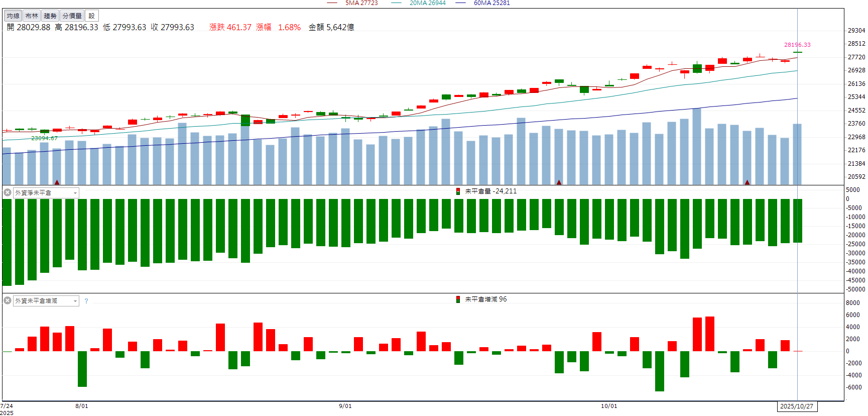Viewport: 868px width, 416px height.
Task: Open the 外資未平倉增減 indicator dropdown
Action: pos(46,301)
